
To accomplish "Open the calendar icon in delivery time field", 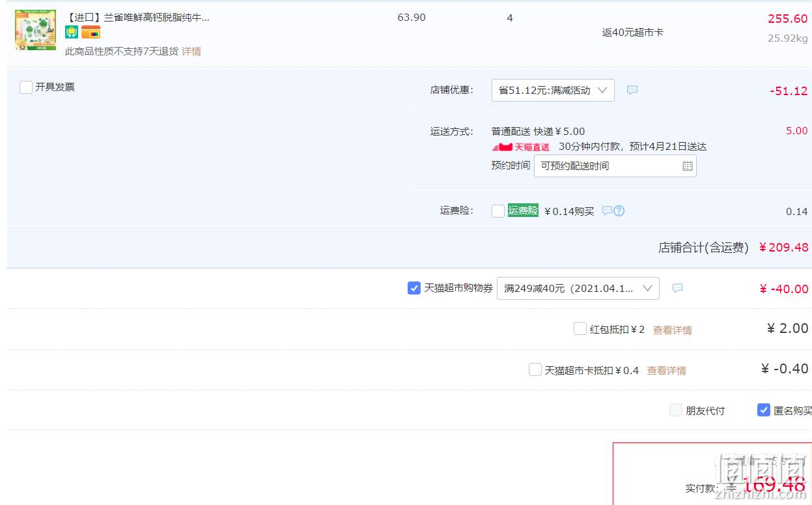I will [688, 166].
